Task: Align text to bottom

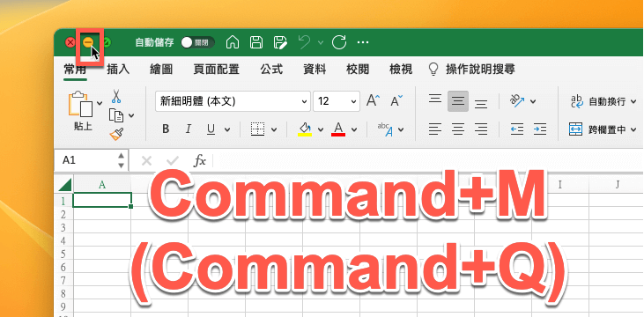Action: pos(481,104)
